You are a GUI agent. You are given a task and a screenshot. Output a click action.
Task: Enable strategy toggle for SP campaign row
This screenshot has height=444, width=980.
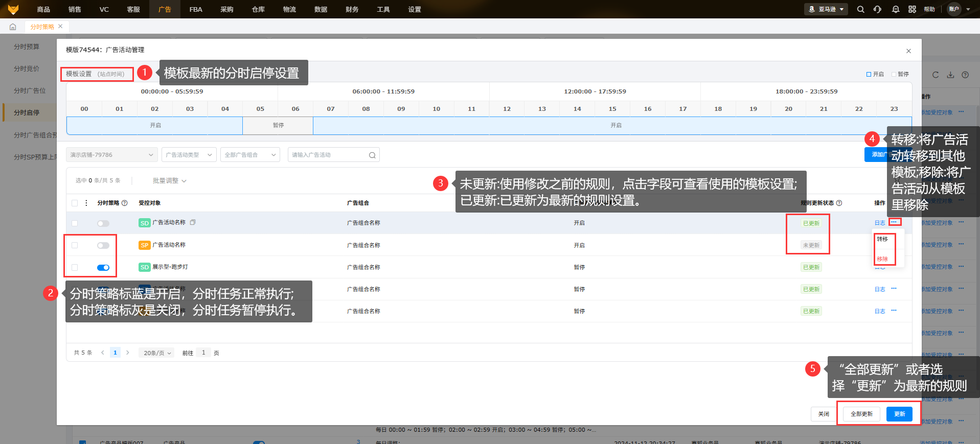pos(103,245)
